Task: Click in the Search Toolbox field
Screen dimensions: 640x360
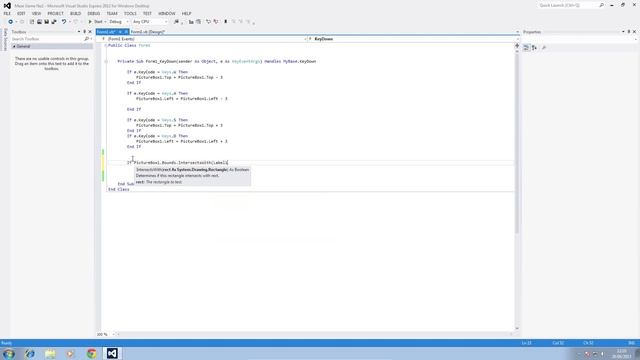Action: 47,39
